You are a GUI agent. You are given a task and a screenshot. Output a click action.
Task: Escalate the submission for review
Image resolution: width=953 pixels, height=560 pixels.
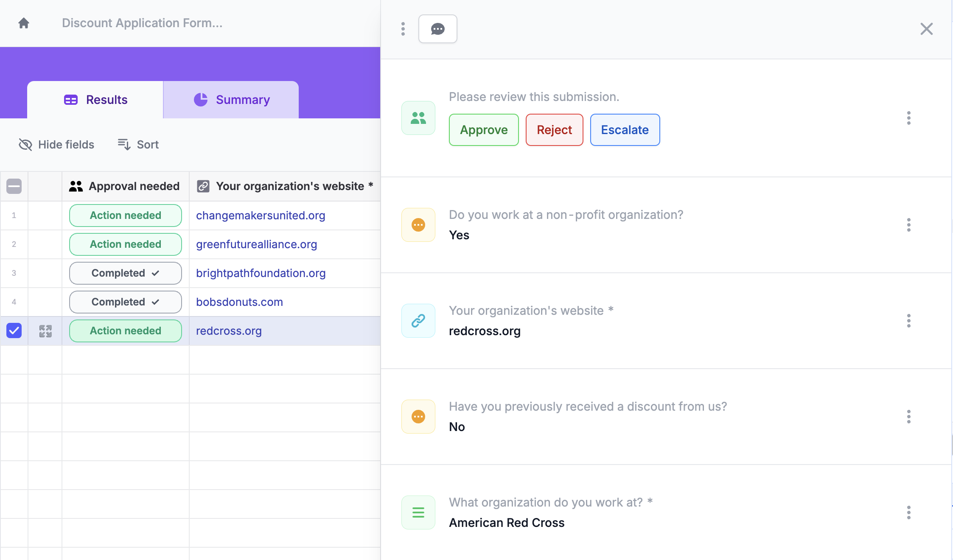(625, 130)
